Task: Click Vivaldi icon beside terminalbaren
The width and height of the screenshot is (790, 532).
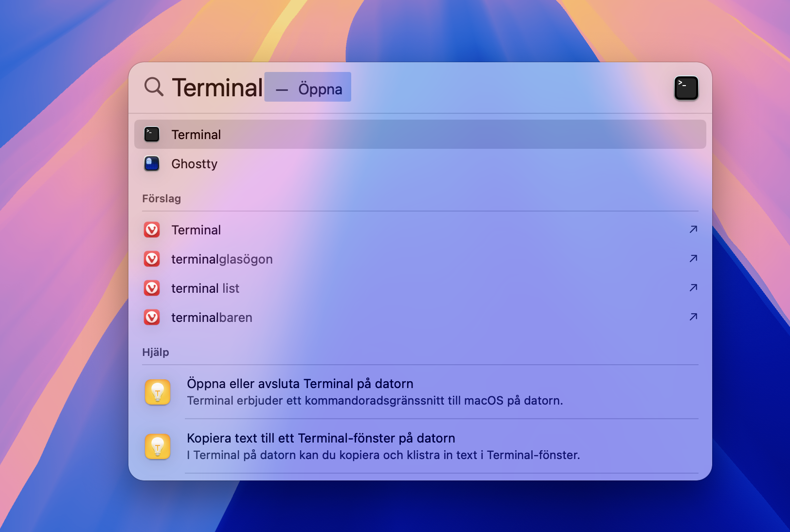Action: [152, 317]
